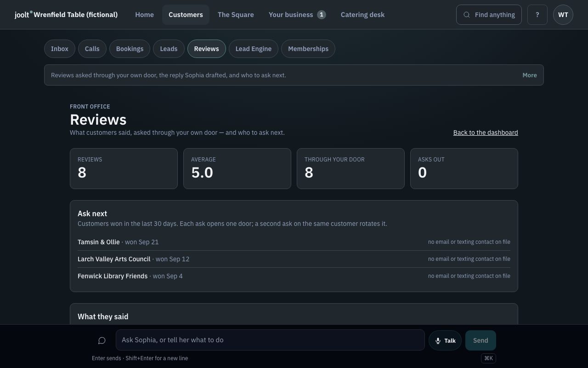Image resolution: width=588 pixels, height=368 pixels.
Task: Select the Tamsin & Ollie row
Action: pos(294,242)
